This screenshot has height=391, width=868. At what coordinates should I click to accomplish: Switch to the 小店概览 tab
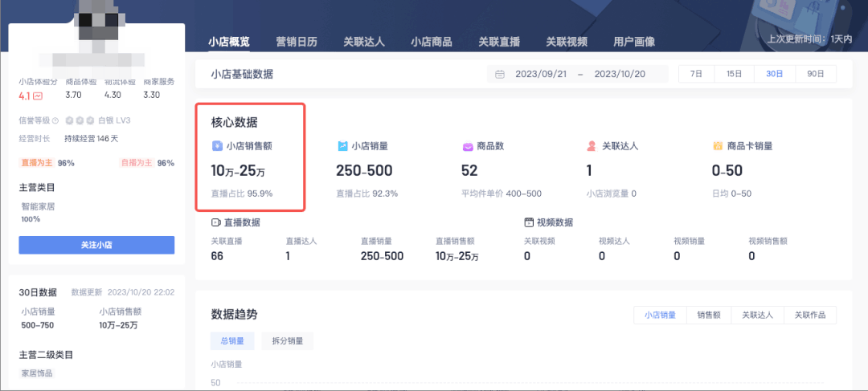click(229, 42)
